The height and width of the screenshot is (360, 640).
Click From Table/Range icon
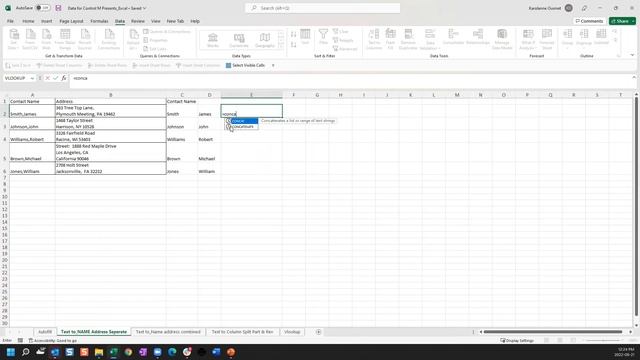coord(65,40)
